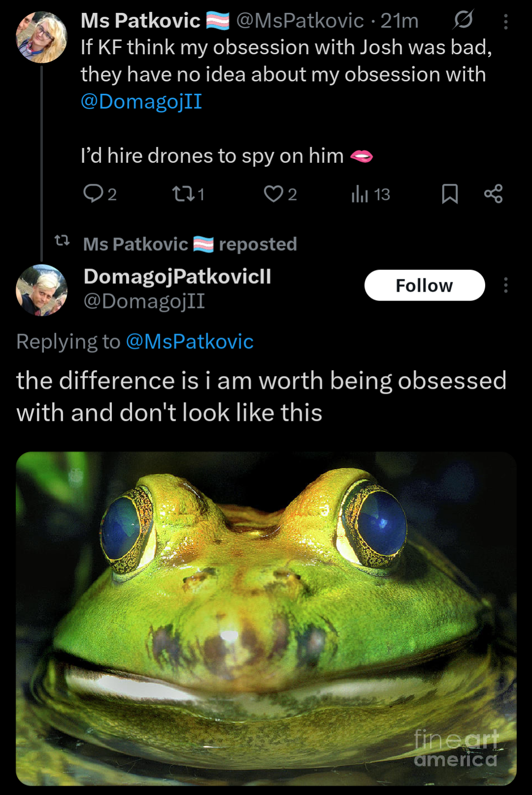Open DomagojPatkovicII profile avatar
The height and width of the screenshot is (795, 532).
click(x=41, y=290)
